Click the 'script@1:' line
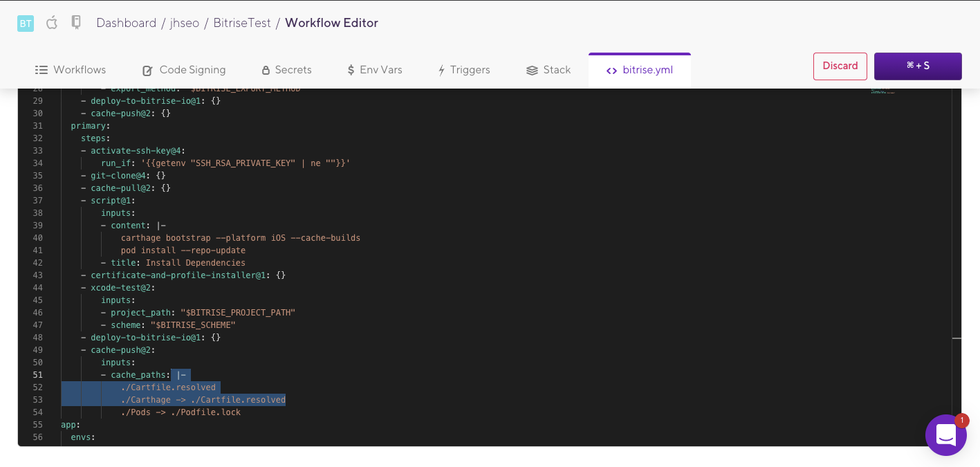 tap(108, 201)
